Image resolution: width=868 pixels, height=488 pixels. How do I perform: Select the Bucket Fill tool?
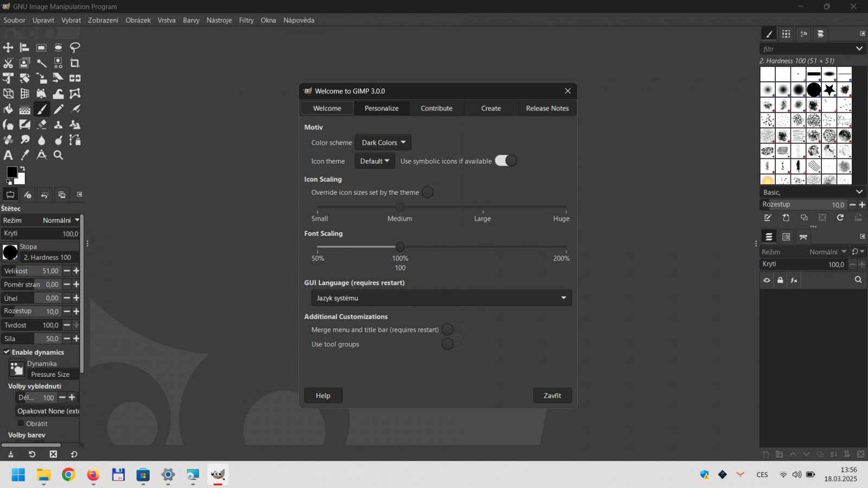click(8, 109)
